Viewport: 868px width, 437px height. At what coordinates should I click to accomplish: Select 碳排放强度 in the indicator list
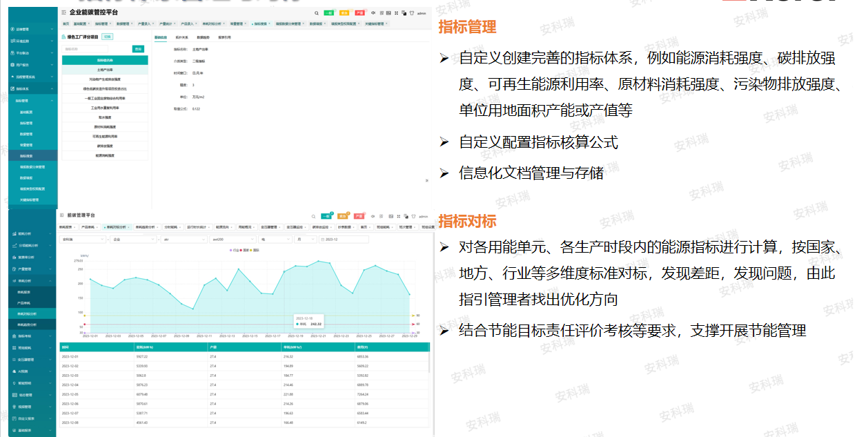pyautogui.click(x=104, y=146)
